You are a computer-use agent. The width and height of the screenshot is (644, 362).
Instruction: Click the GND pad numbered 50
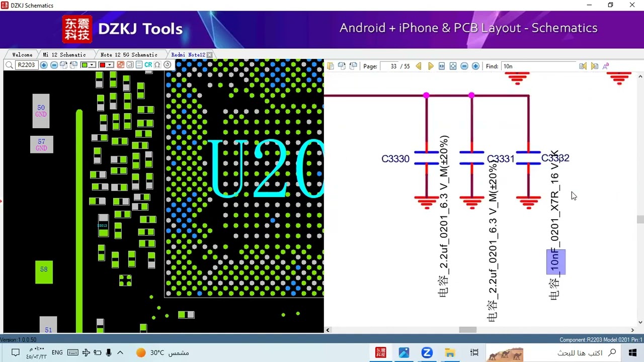[41, 111]
